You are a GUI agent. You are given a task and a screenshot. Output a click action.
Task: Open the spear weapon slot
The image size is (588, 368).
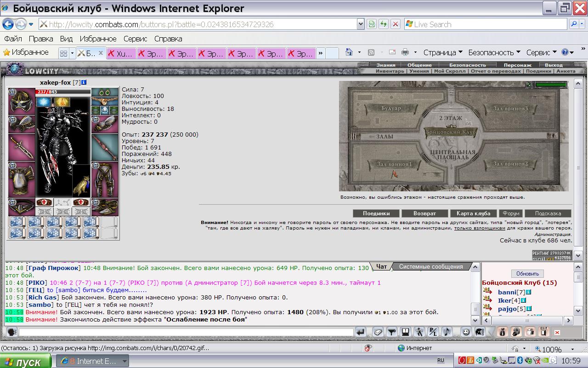(x=105, y=147)
